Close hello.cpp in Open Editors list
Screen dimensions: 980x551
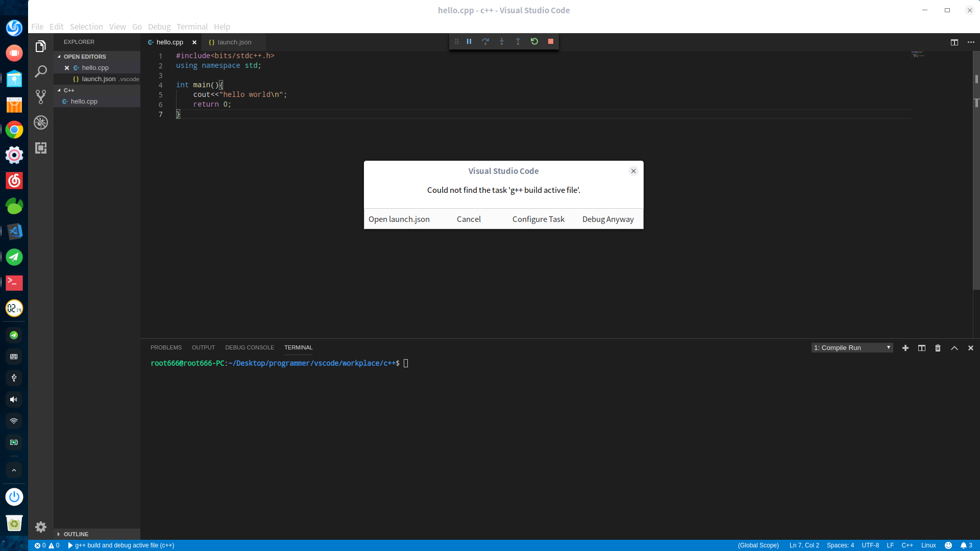[67, 68]
